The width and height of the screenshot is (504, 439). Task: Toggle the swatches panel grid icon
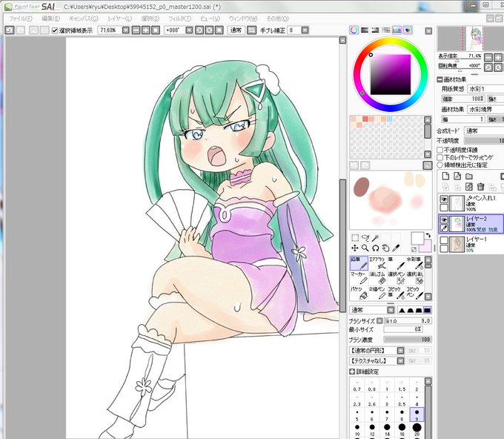397,30
